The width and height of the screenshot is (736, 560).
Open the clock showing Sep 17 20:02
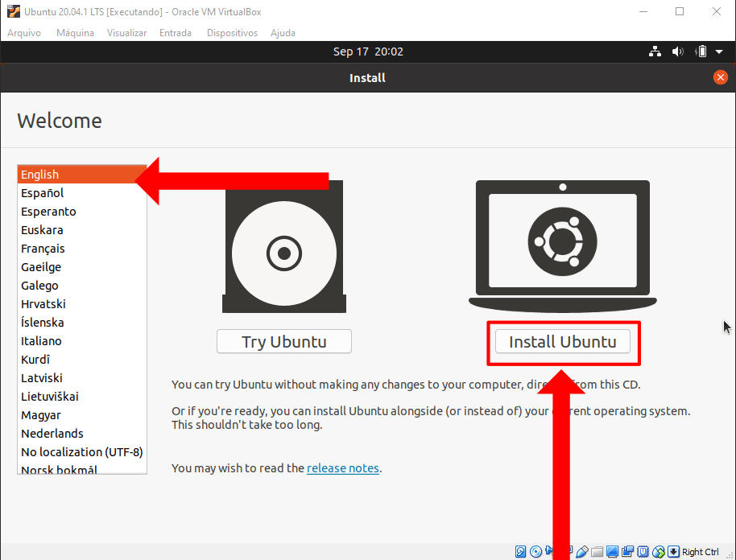[x=368, y=51]
